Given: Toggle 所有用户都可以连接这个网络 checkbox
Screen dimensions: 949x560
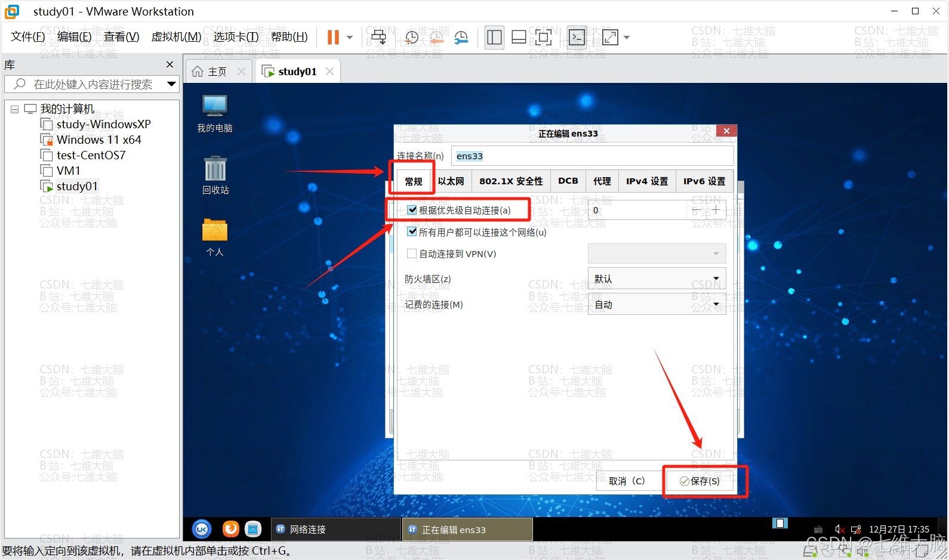Looking at the screenshot, I should pyautogui.click(x=412, y=232).
